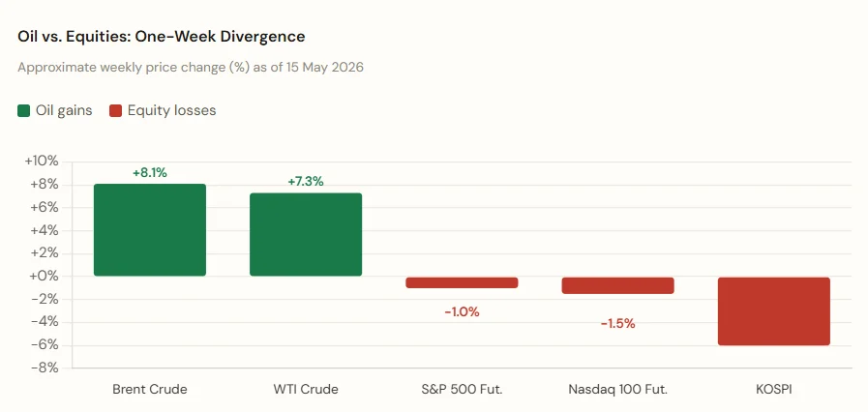The width and height of the screenshot is (868, 412).
Task: Click the -1.0% data label
Action: pyautogui.click(x=462, y=312)
